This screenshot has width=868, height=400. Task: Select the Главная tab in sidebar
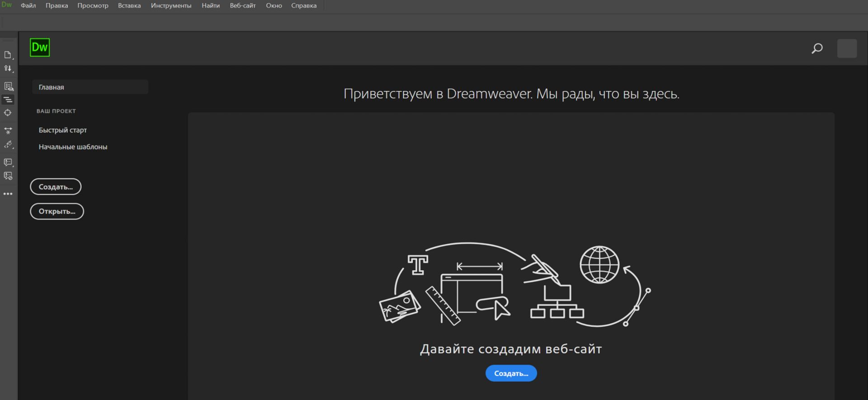(90, 87)
